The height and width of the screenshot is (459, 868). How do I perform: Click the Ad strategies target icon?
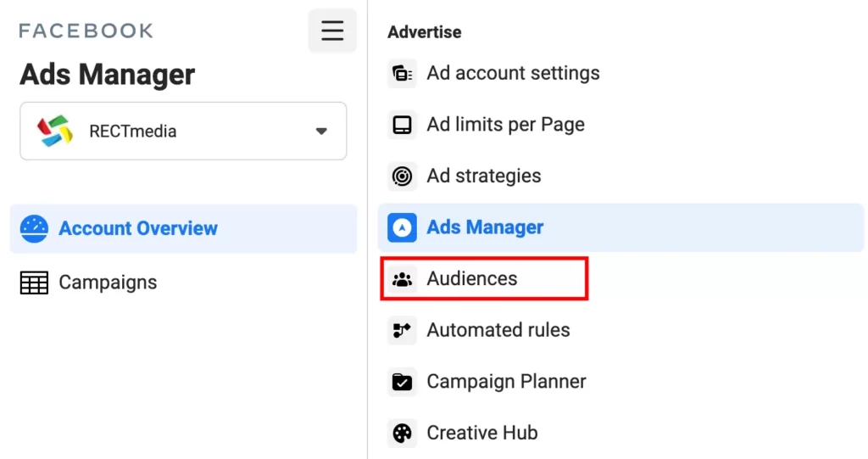(402, 176)
